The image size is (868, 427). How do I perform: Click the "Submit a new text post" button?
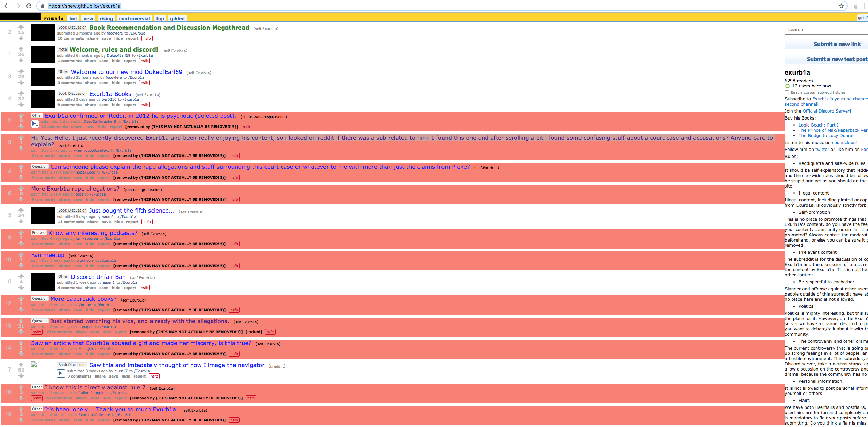pyautogui.click(x=836, y=59)
